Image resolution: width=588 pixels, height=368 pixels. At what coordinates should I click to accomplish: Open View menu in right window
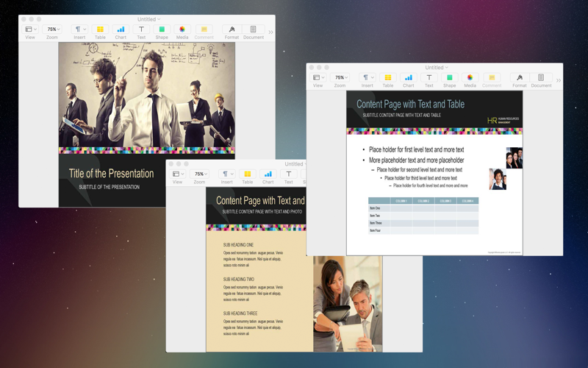[x=318, y=77]
